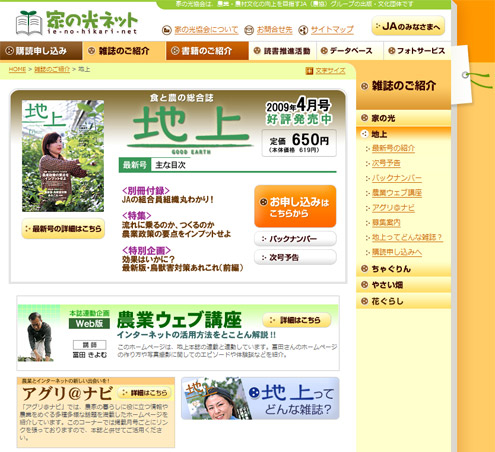Open 購読申し込み tab
Viewport: 495px width, 452px height.
(41, 51)
